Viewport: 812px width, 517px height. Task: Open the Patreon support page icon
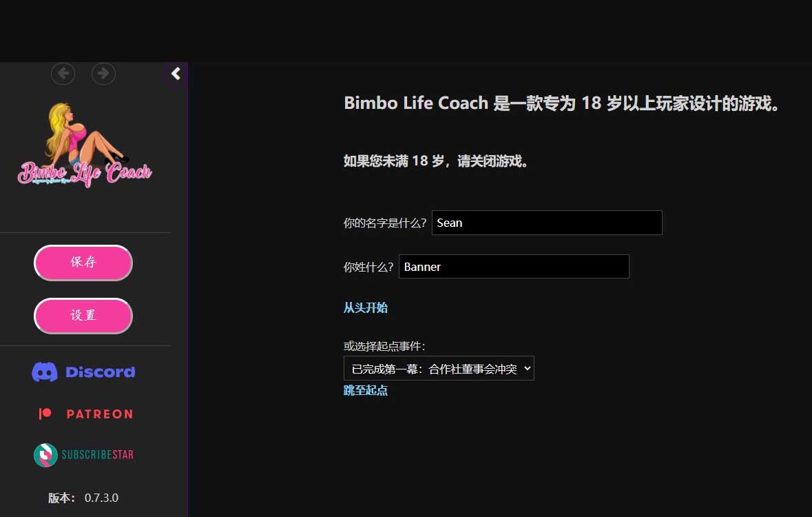(43, 414)
